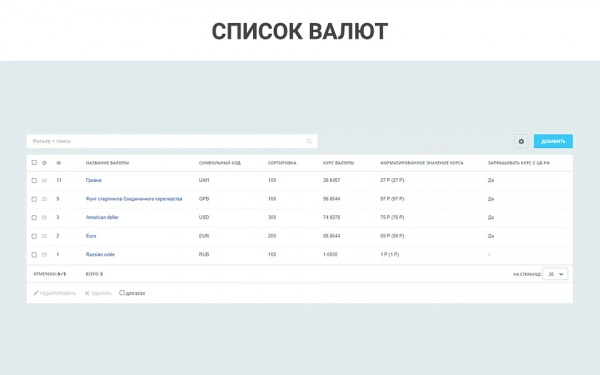Image resolution: width=600 pixels, height=375 pixels.
Task: Click the blue Добавить button
Action: coord(553,141)
